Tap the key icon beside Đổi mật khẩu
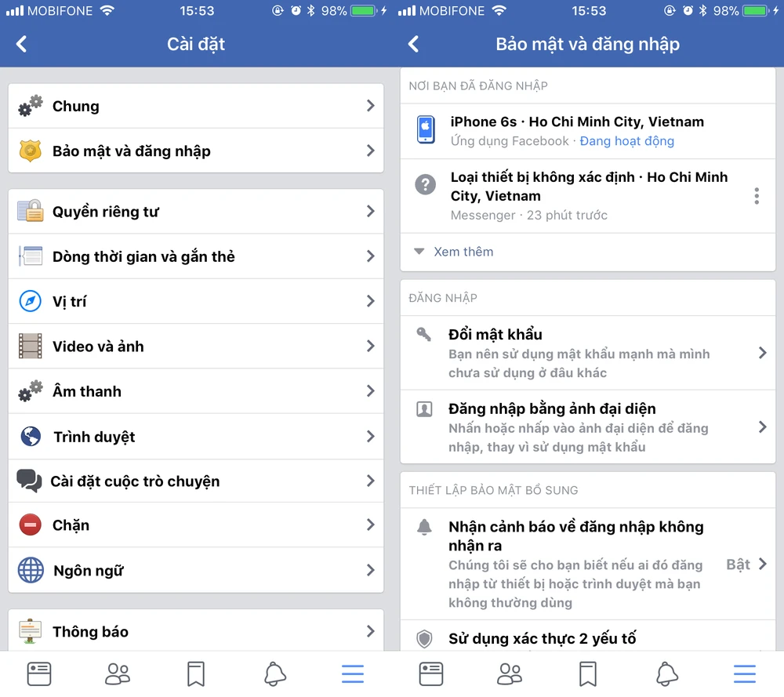The height and width of the screenshot is (697, 784). pos(424,334)
